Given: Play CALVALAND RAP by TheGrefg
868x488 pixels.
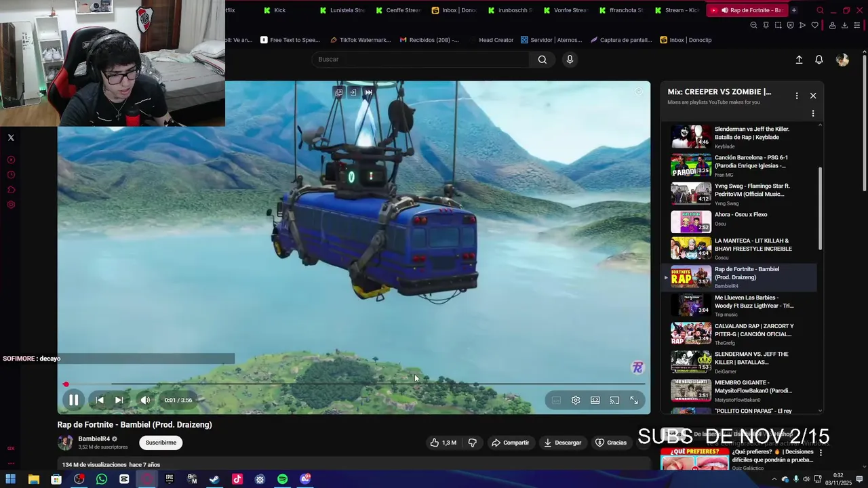Looking at the screenshot, I should [x=739, y=333].
